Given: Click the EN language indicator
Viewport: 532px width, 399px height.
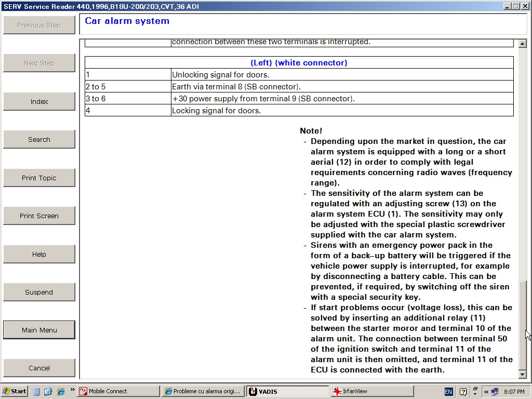Looking at the screenshot, I should [448, 391].
